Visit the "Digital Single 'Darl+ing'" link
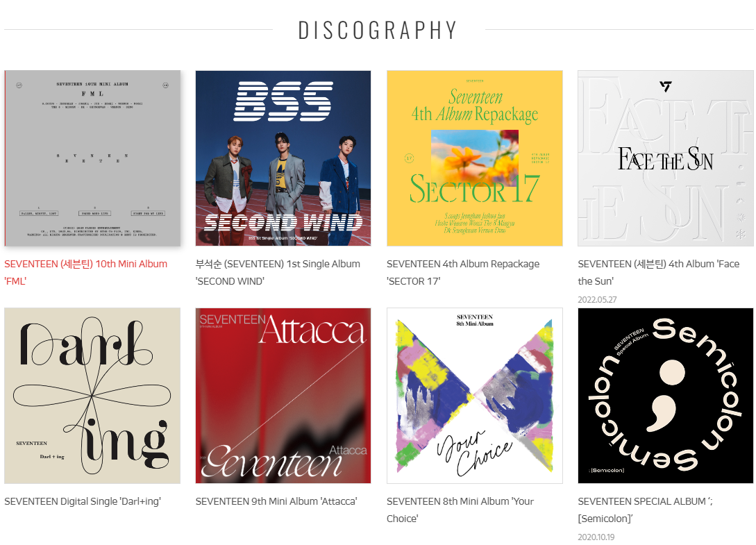The image size is (756, 545). (x=83, y=501)
